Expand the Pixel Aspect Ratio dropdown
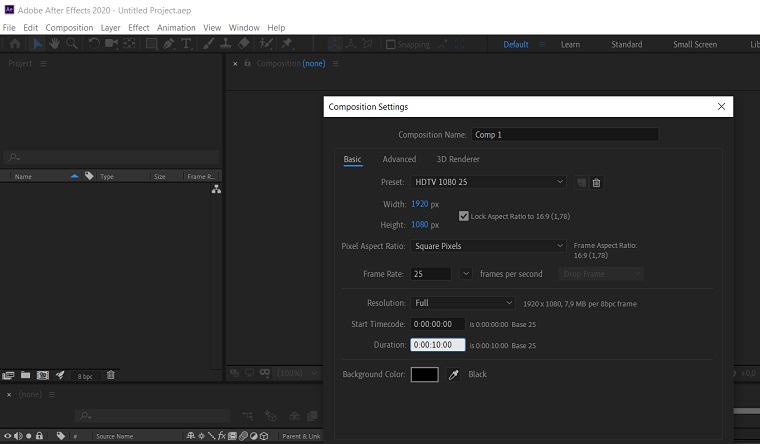760x444 pixels. 489,246
